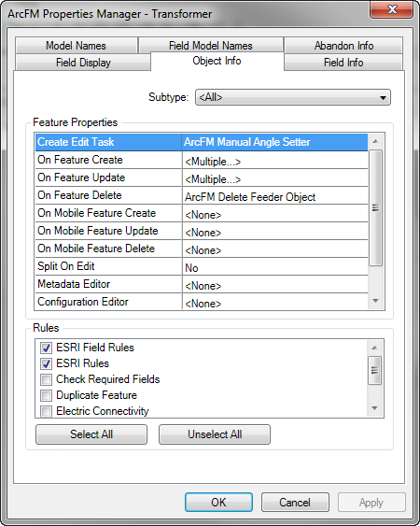Open the Field Model Names tab
This screenshot has width=420, height=526.
click(211, 46)
